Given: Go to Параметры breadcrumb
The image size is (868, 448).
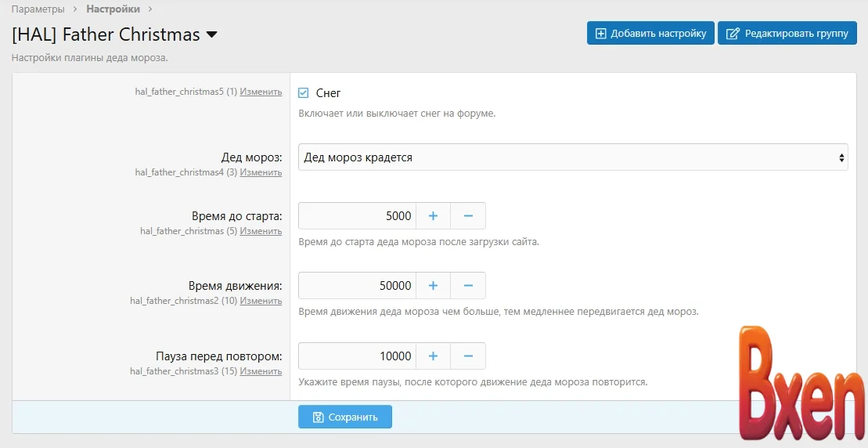Looking at the screenshot, I should tap(36, 9).
